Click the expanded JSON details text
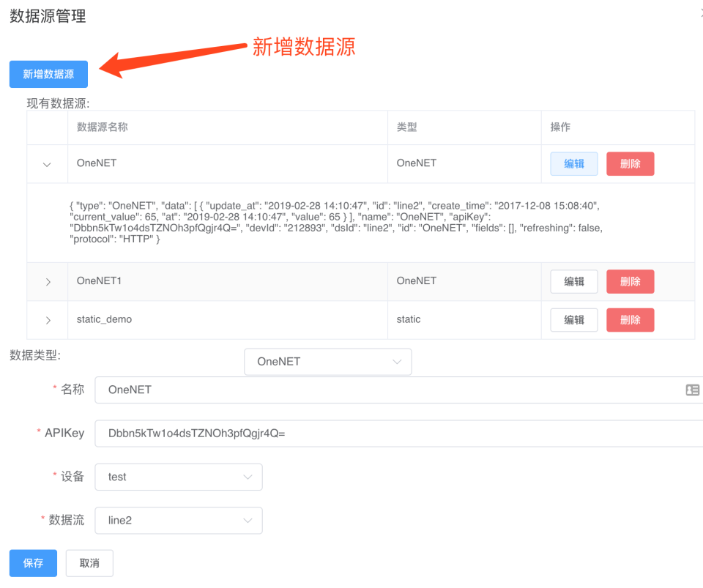This screenshot has height=588, width=703. 336,223
